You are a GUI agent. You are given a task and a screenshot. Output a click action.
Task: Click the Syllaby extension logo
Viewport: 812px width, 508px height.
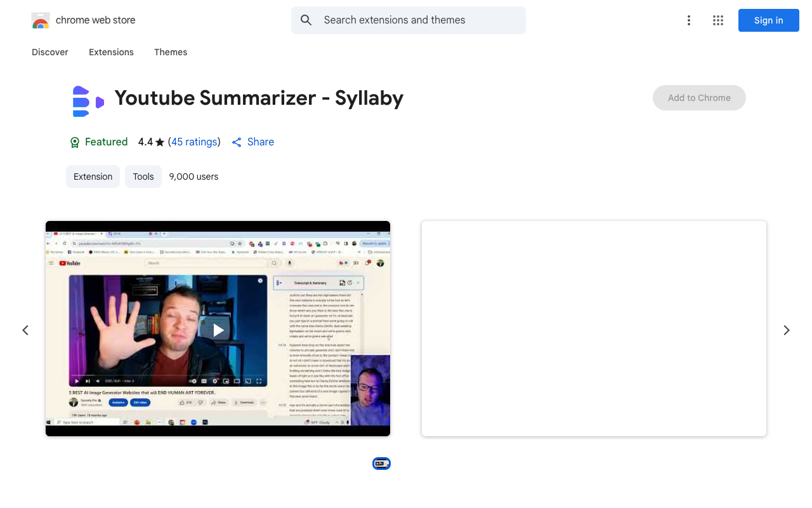pyautogui.click(x=88, y=102)
